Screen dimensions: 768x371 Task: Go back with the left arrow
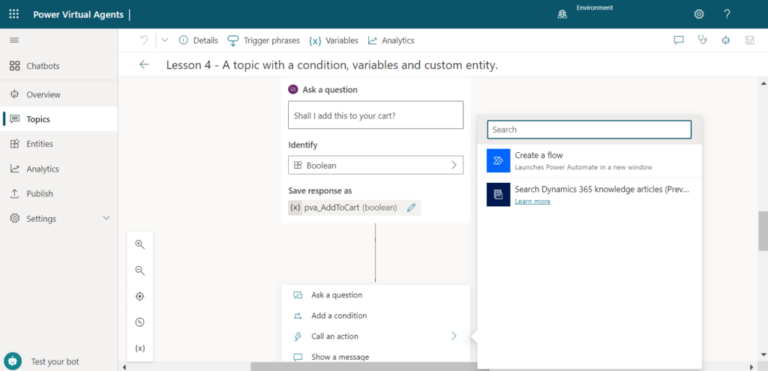144,65
